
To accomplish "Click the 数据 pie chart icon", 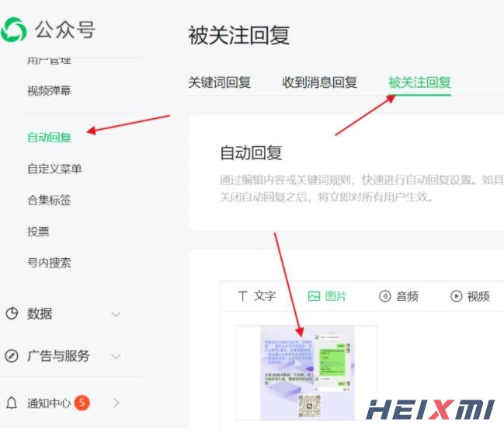I will [12, 313].
